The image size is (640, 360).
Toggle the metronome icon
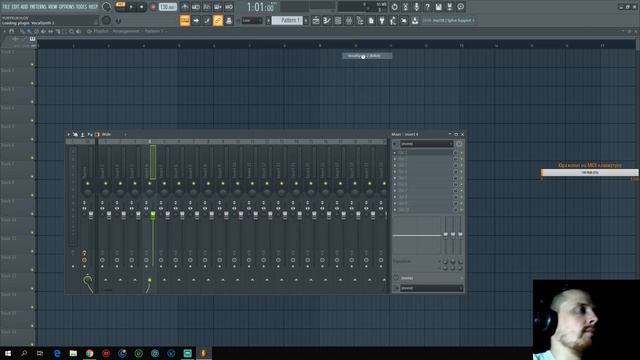(185, 7)
